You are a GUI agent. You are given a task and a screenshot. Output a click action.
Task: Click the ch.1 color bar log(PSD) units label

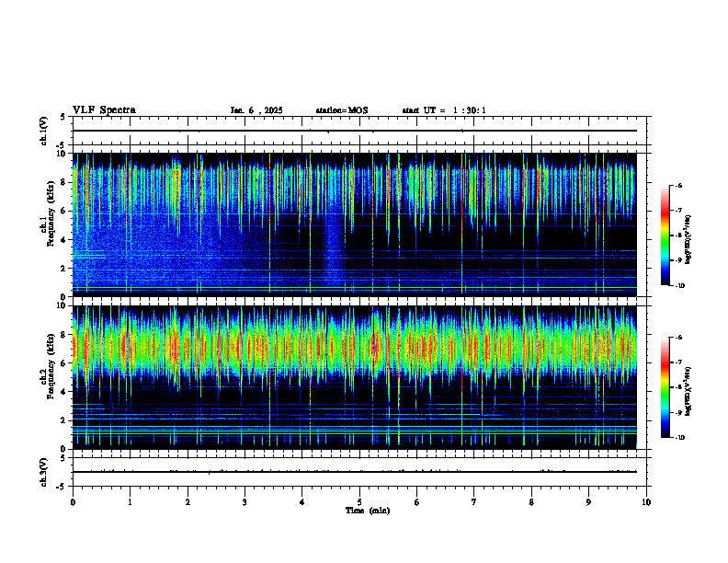coord(688,239)
